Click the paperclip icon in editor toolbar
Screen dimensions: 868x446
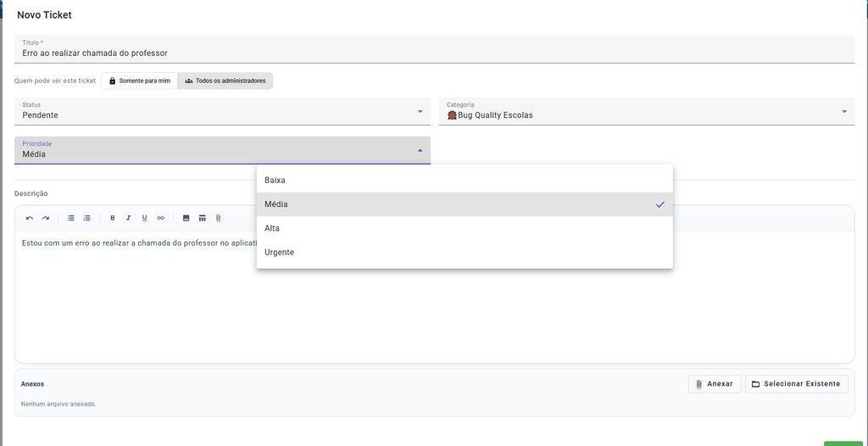pyautogui.click(x=218, y=218)
